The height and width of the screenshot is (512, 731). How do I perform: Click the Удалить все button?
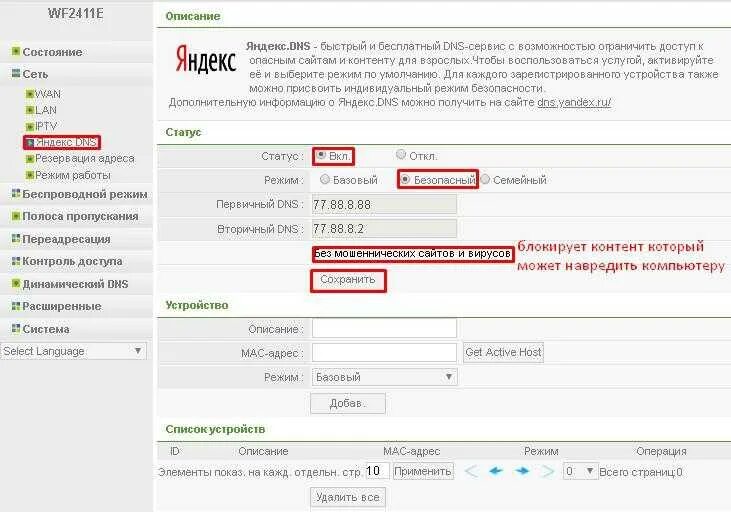pyautogui.click(x=348, y=498)
